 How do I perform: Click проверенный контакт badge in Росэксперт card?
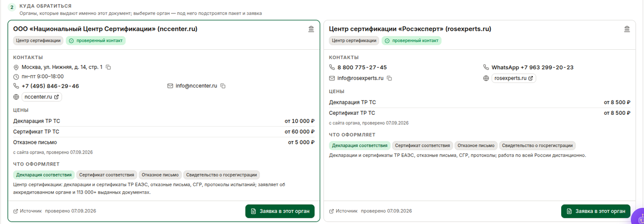(x=411, y=41)
